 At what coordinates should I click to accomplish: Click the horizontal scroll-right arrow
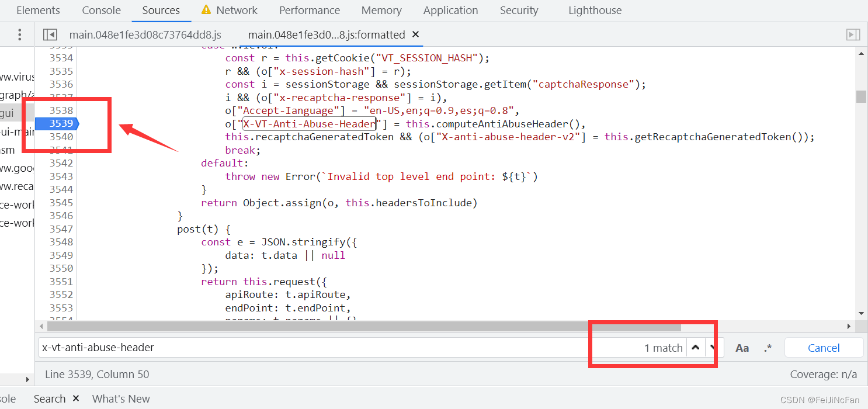[x=849, y=326]
